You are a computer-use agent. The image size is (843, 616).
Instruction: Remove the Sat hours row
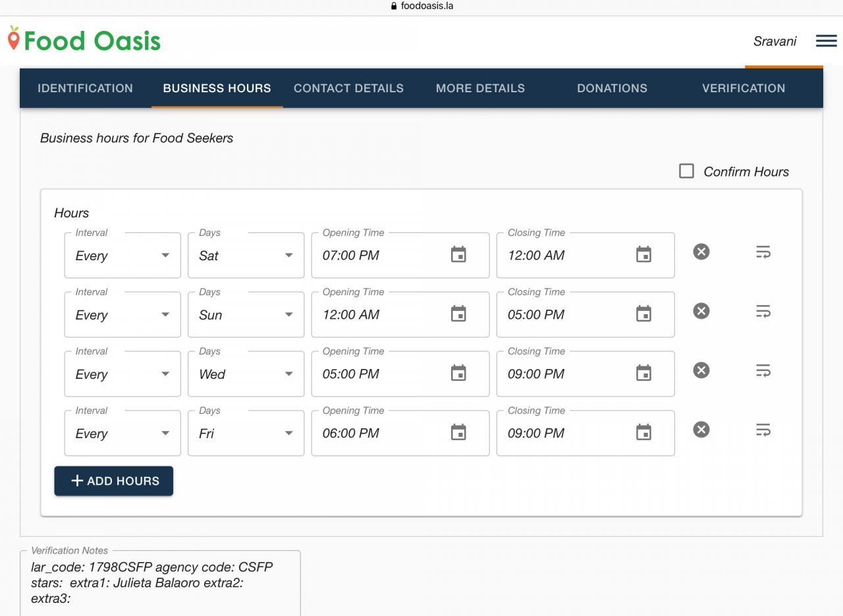pos(701,252)
